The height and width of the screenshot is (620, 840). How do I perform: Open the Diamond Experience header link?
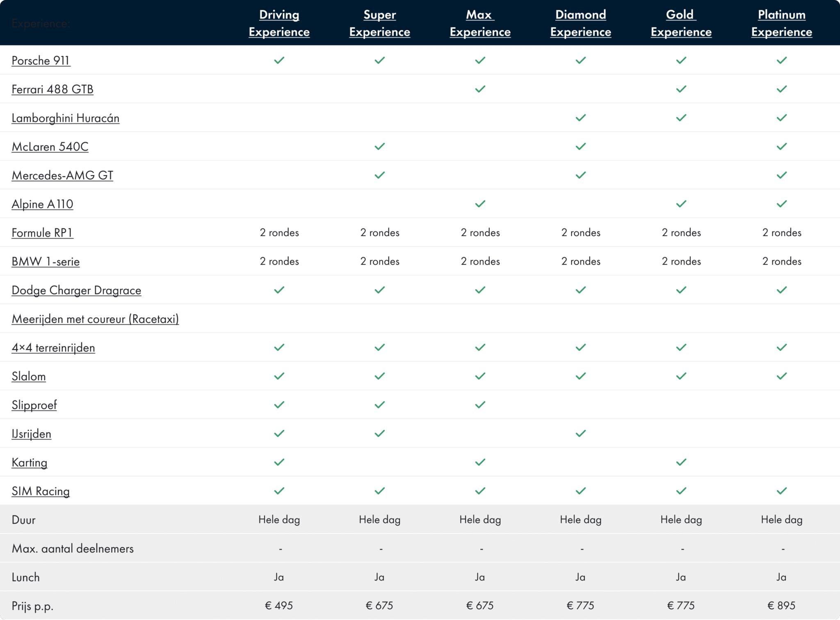tap(581, 23)
